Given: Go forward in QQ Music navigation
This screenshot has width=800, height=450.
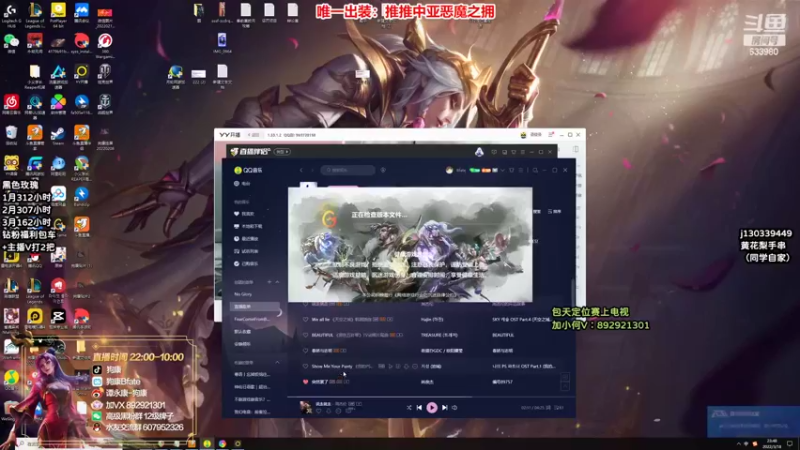Looking at the screenshot, I should (312, 170).
